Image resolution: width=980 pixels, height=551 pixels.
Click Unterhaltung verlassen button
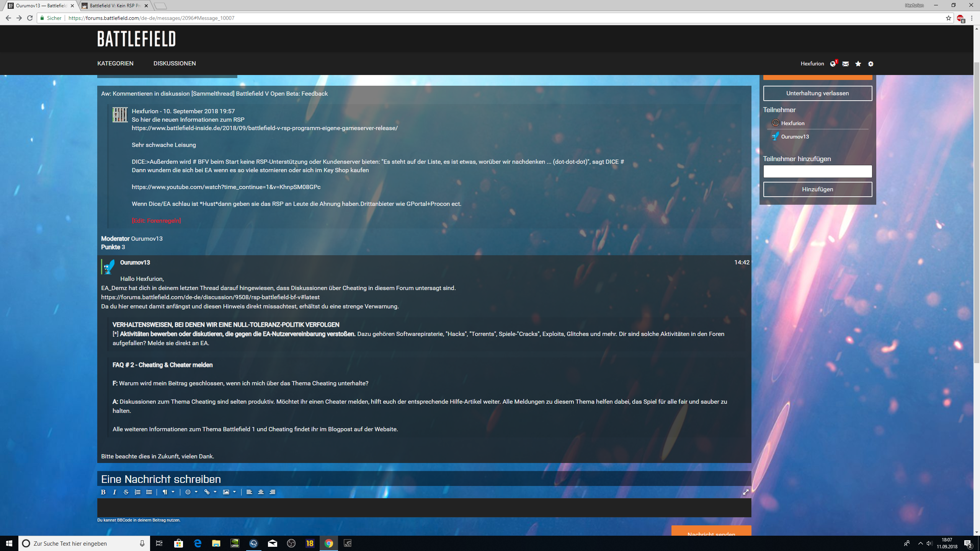click(817, 93)
